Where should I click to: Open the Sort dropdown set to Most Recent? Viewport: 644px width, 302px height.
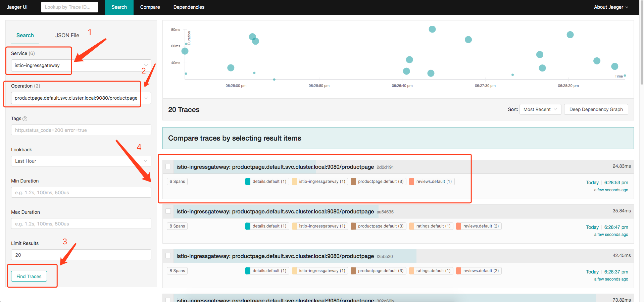[x=540, y=109]
